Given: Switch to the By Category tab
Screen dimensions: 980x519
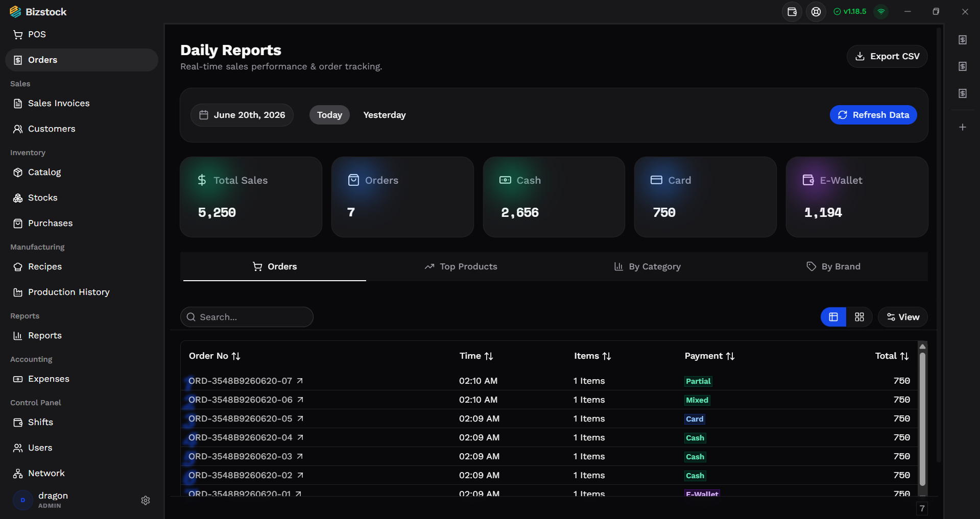Looking at the screenshot, I should (x=647, y=266).
